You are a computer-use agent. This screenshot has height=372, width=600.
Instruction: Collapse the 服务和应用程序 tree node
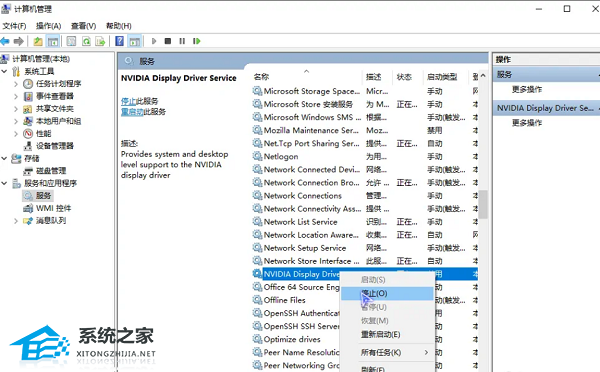point(5,183)
